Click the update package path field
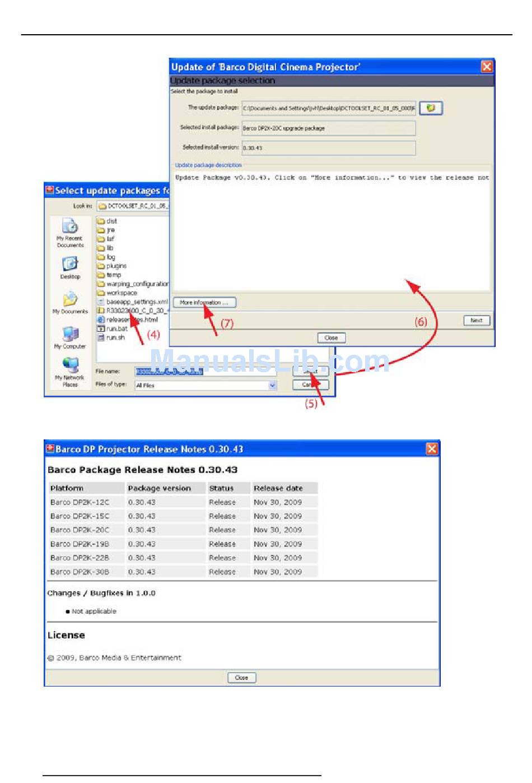The image size is (532, 783). click(x=329, y=108)
